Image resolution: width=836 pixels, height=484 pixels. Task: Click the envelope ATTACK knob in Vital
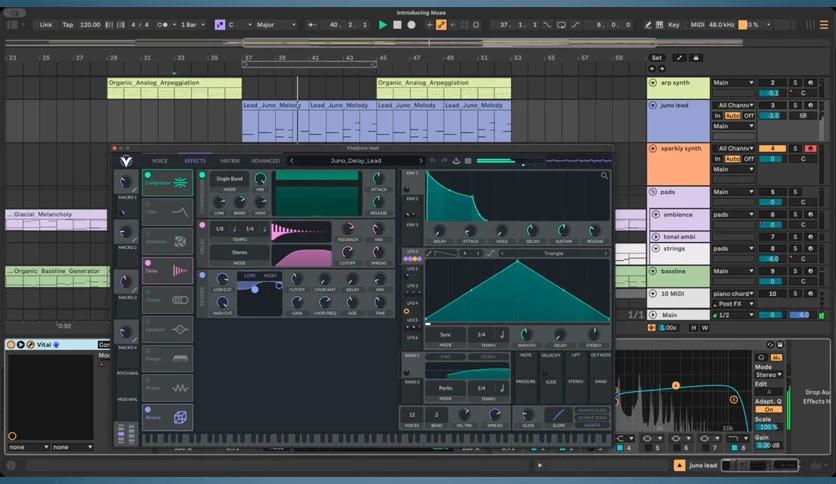tap(469, 231)
